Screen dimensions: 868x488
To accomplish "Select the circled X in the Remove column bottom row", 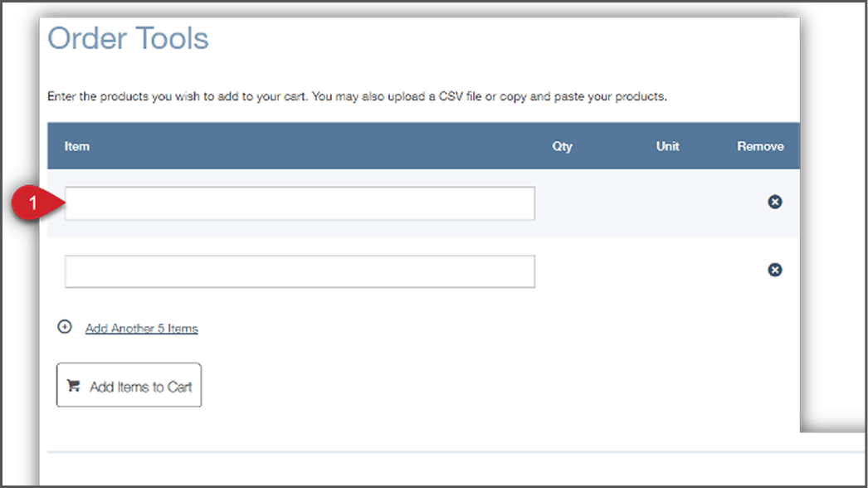I will (774, 269).
